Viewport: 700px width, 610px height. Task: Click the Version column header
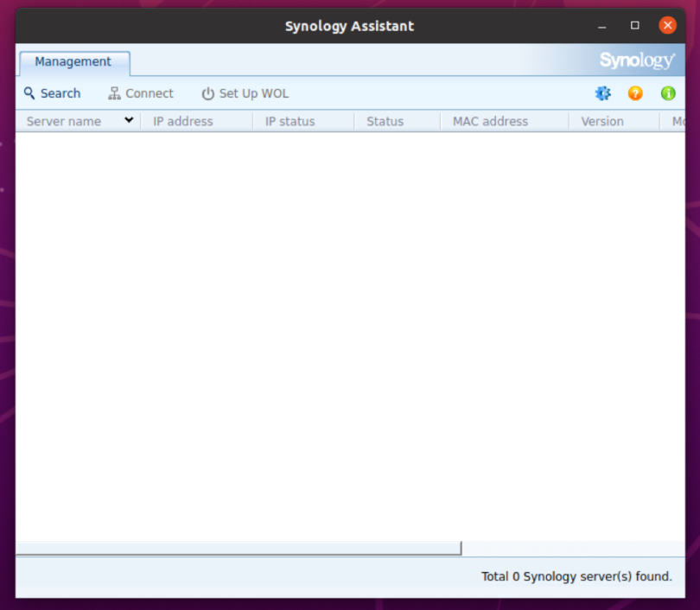pos(614,121)
